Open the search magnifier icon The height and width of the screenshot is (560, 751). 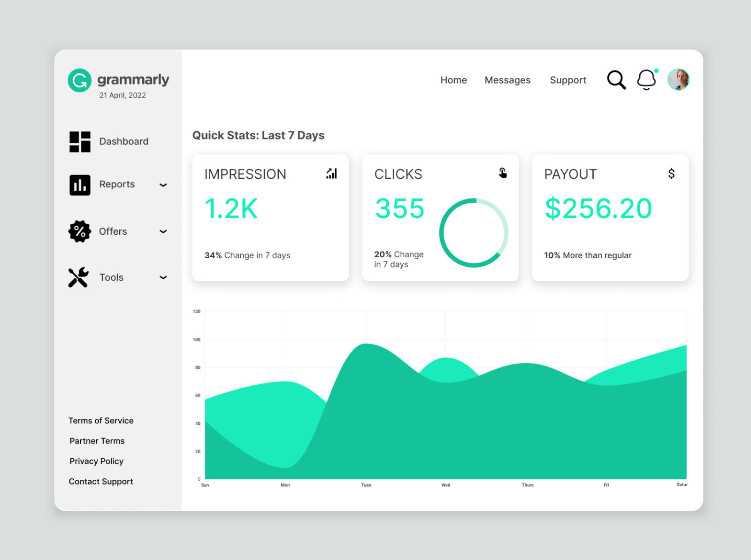pyautogui.click(x=616, y=79)
